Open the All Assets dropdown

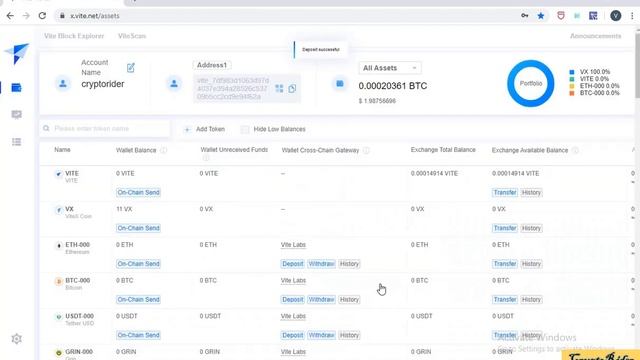coord(390,68)
